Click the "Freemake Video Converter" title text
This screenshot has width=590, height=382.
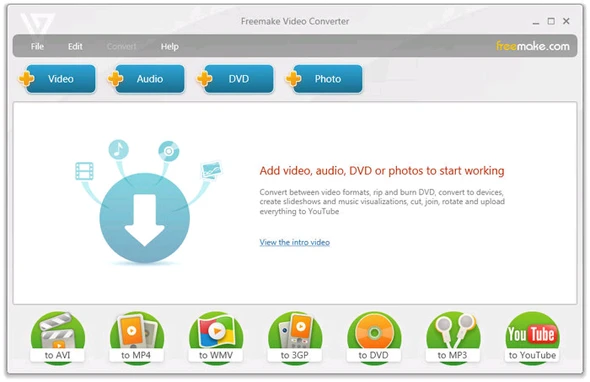point(295,21)
